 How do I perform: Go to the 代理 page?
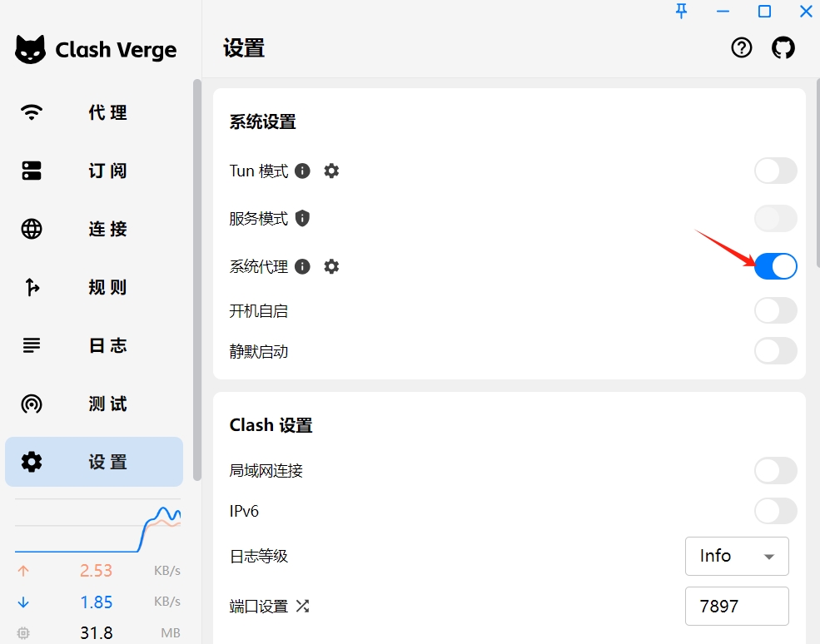click(x=94, y=111)
